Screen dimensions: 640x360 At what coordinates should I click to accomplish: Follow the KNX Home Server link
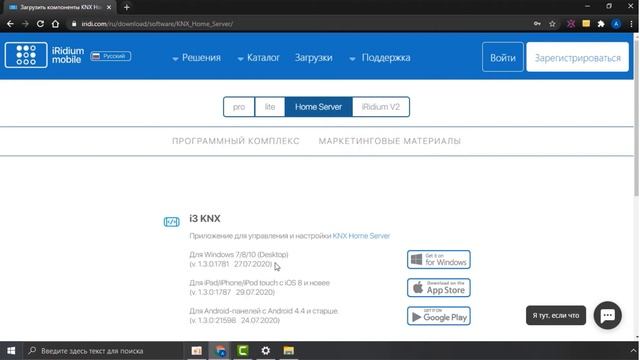pos(361,236)
